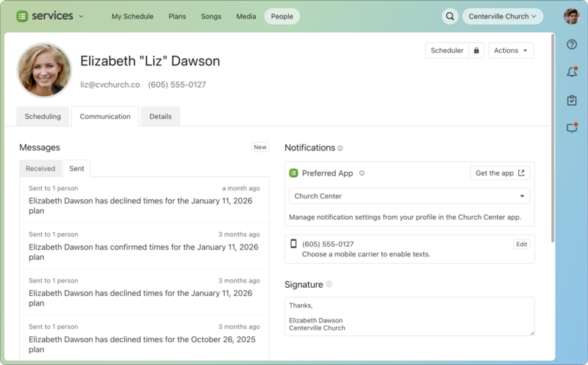Click the search magnifier icon
Viewport: 588px width, 365px height.
click(450, 16)
